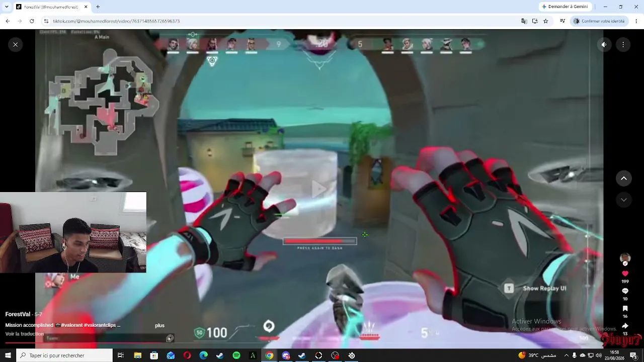
Task: Click Demander à Gemini button
Action: click(565, 7)
